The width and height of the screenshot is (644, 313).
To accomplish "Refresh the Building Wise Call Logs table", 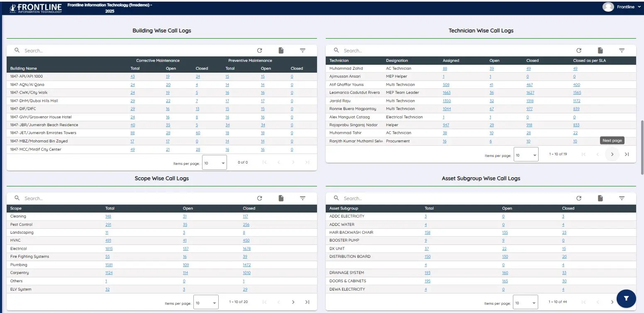I will click(x=259, y=50).
